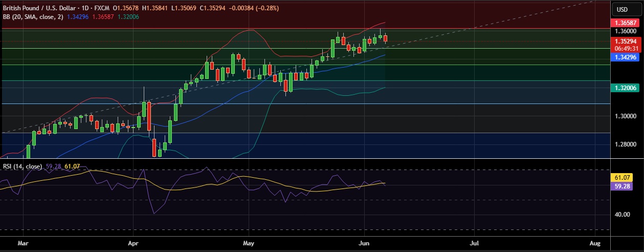Click the current price label 1.35294
Screen dimensions: 644x252
pos(626,41)
